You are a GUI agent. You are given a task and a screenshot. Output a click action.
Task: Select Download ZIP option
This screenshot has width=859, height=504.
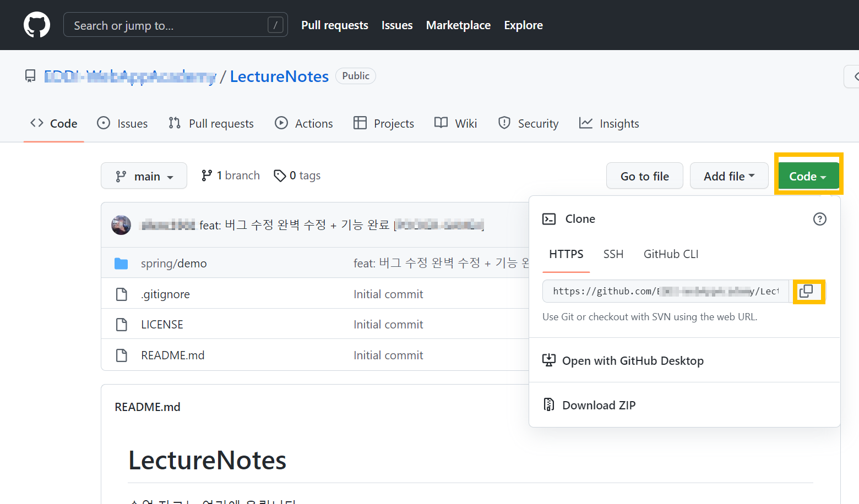pyautogui.click(x=599, y=404)
